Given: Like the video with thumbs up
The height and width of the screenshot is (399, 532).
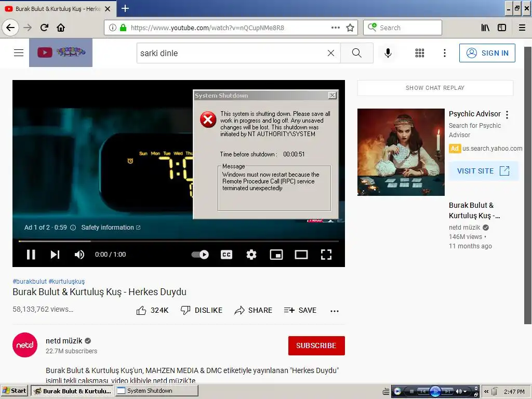Looking at the screenshot, I should pos(152,310).
